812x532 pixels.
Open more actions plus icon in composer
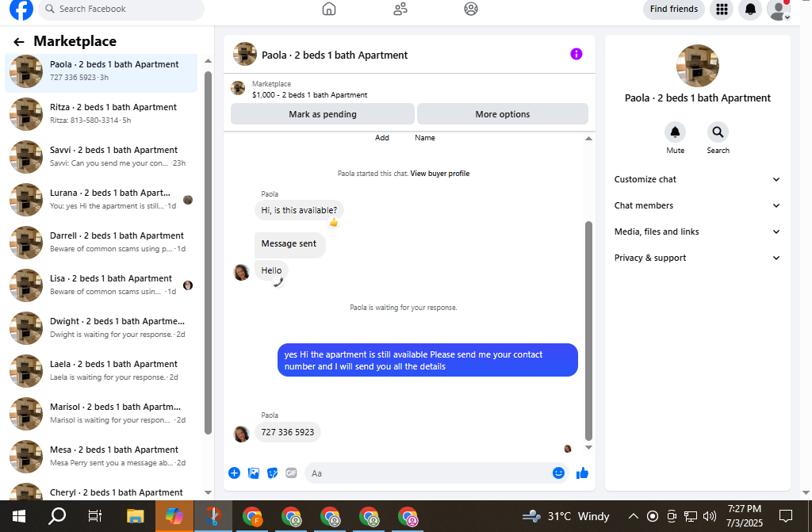click(234, 473)
